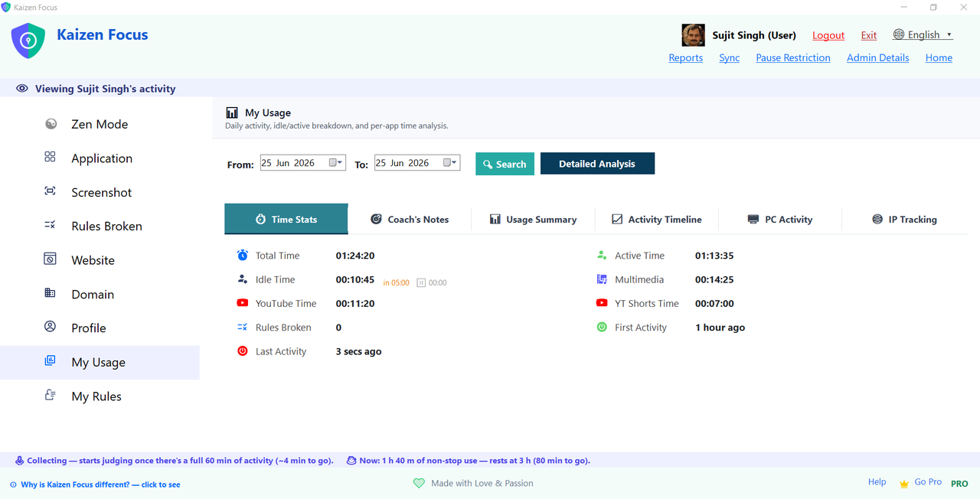Click the My Rules sidebar icon

click(x=50, y=395)
